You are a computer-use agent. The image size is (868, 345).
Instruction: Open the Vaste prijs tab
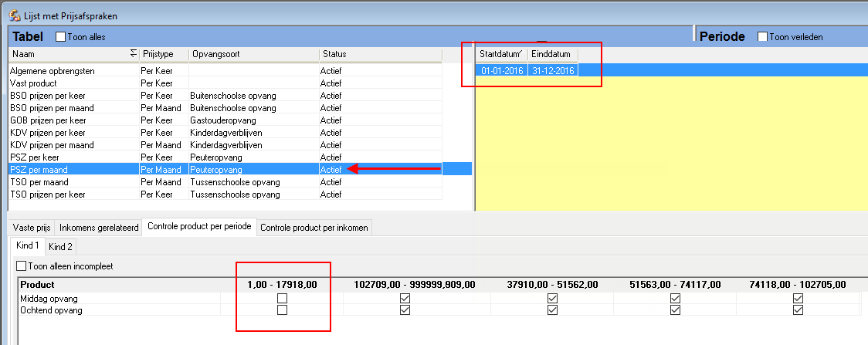pos(30,228)
